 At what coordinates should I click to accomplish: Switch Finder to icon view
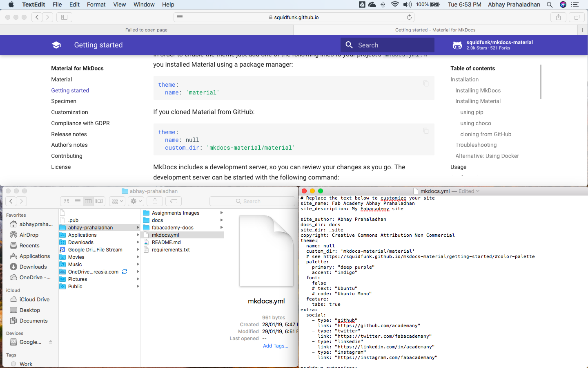click(x=67, y=201)
